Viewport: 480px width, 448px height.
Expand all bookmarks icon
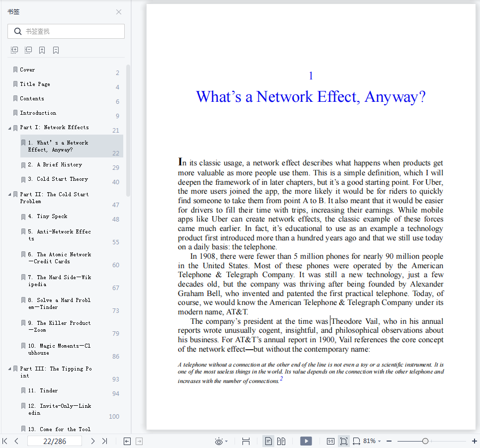14,50
